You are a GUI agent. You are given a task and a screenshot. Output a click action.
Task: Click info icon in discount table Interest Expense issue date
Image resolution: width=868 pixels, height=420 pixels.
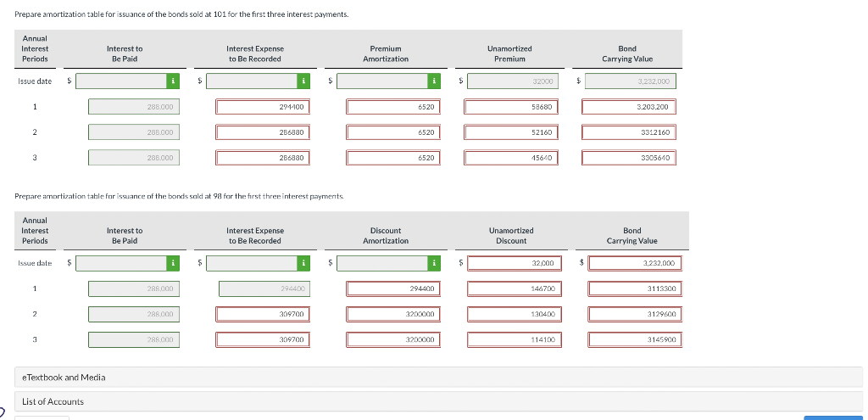tap(304, 263)
